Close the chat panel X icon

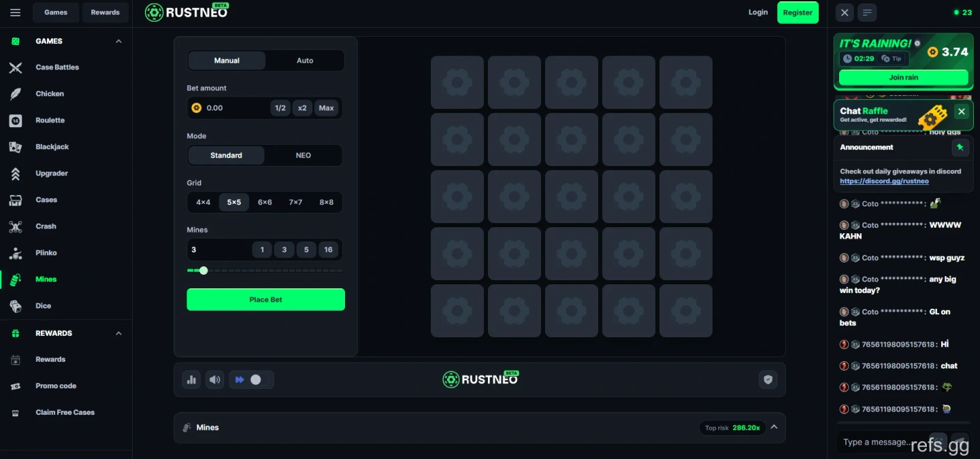(x=845, y=12)
